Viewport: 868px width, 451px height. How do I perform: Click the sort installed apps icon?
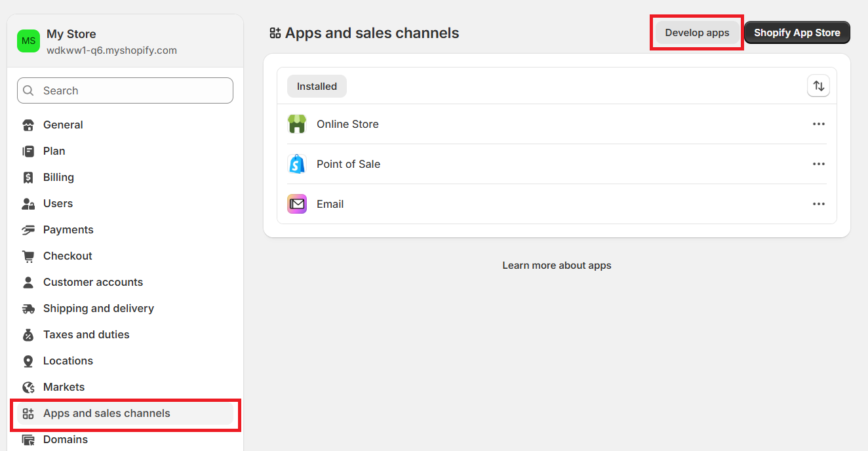(818, 86)
